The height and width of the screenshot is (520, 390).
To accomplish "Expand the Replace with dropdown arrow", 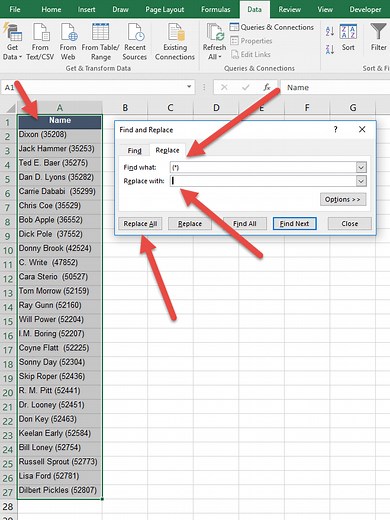I will point(361,181).
